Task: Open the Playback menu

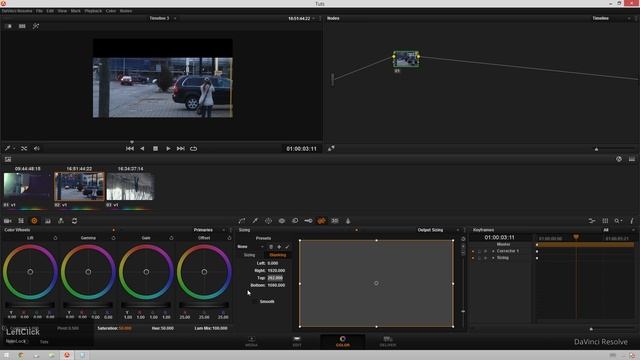Action: click(x=93, y=11)
